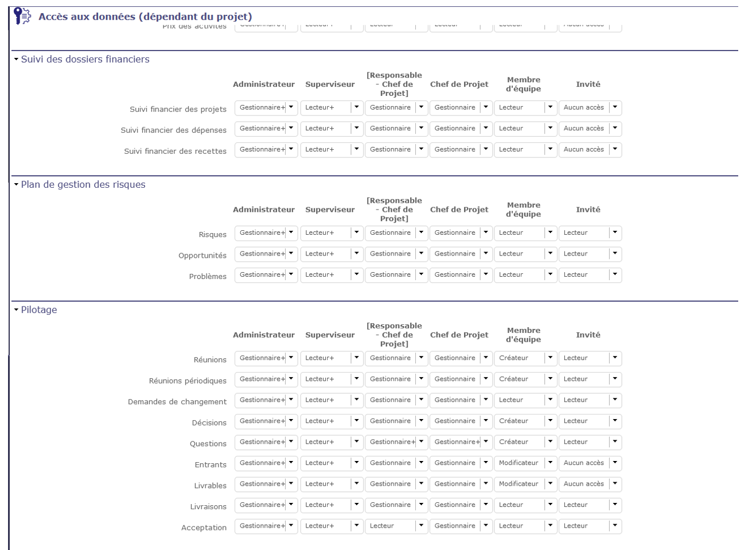Click the key icon beside Accès aux données

pos(22,16)
